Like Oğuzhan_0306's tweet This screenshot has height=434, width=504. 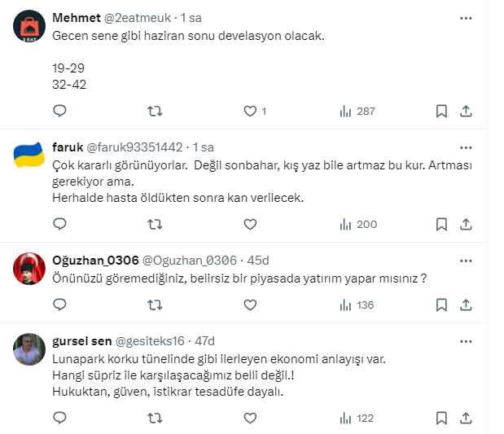(x=251, y=305)
